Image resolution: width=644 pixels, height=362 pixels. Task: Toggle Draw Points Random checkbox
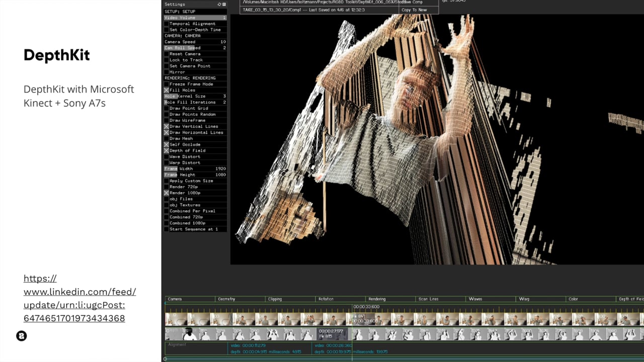(x=167, y=114)
